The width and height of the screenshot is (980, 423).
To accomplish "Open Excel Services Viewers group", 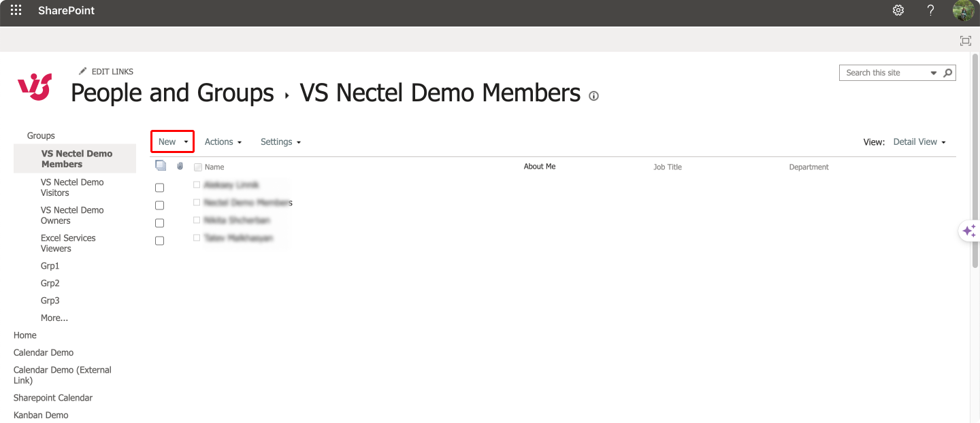I will pos(68,243).
